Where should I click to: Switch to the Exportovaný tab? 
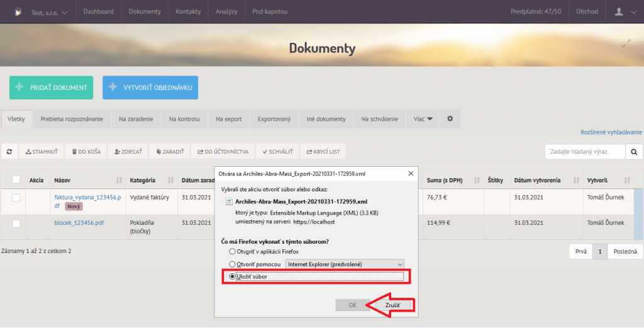click(274, 119)
